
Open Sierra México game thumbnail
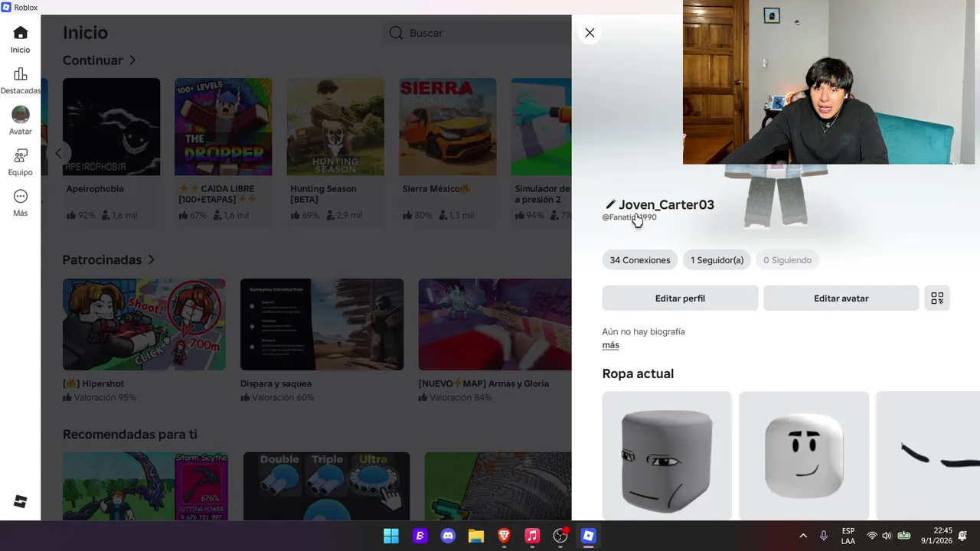click(448, 127)
